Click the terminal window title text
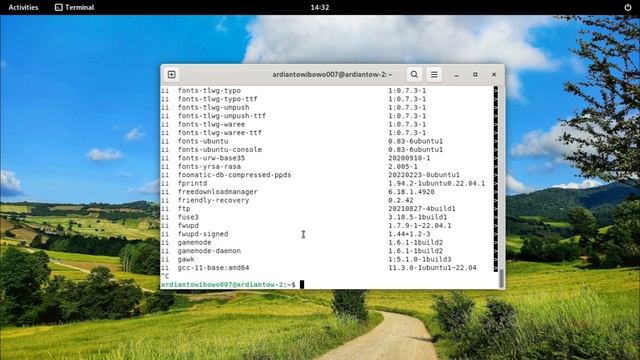640x360 pixels. pyautogui.click(x=332, y=75)
